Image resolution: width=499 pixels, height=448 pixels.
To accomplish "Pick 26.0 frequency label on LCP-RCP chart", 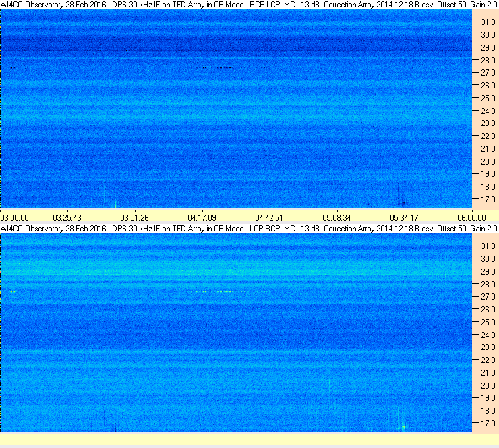I will (x=488, y=310).
